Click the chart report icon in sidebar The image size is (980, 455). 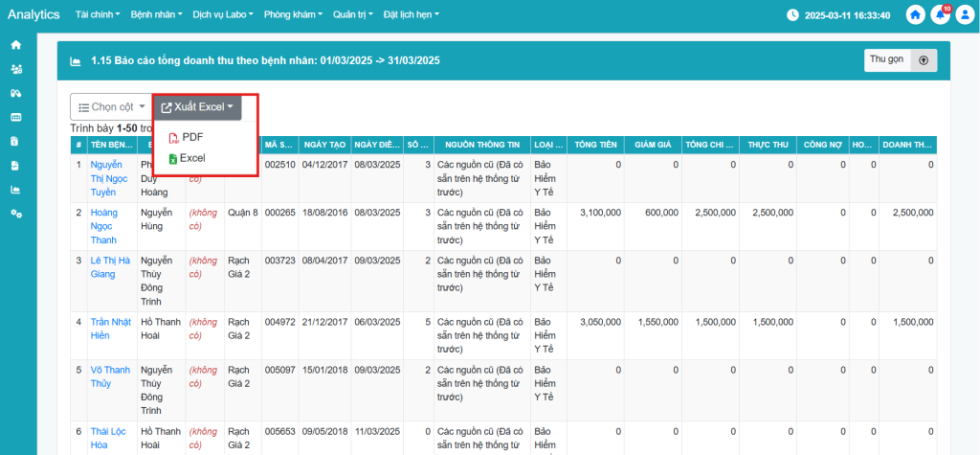coord(15,189)
